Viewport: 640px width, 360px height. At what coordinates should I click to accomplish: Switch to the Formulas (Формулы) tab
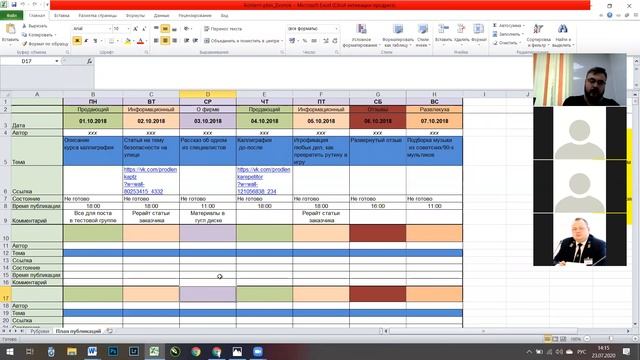pos(136,16)
